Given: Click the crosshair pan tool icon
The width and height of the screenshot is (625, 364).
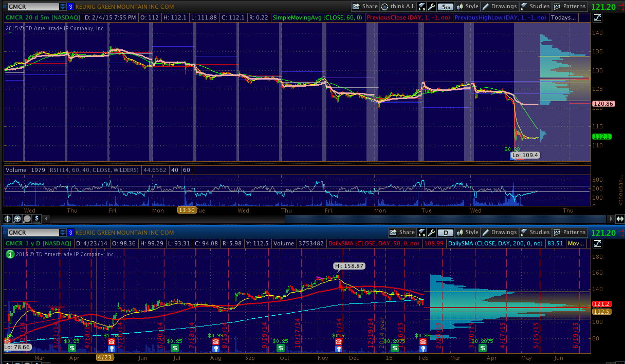Looking at the screenshot, I should pos(8,219).
